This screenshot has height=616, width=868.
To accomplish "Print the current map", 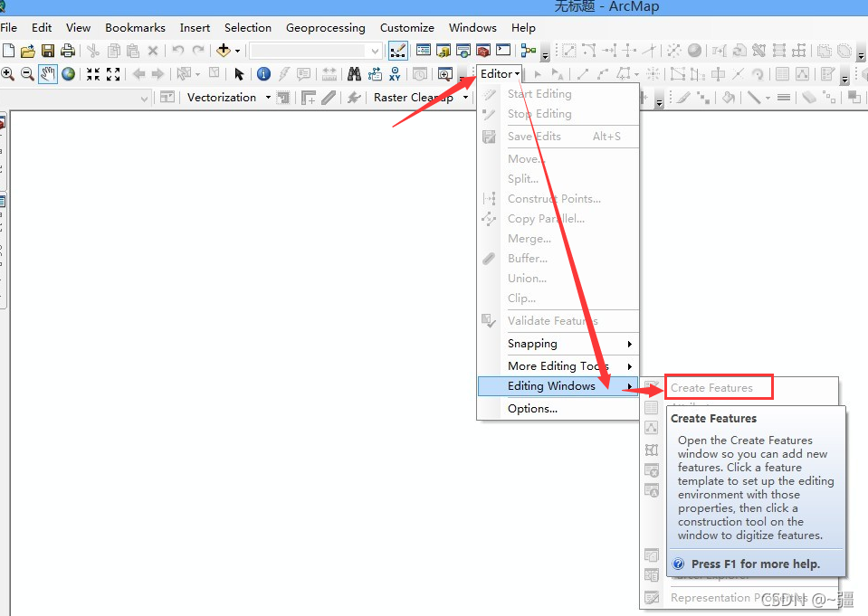I will (68, 51).
